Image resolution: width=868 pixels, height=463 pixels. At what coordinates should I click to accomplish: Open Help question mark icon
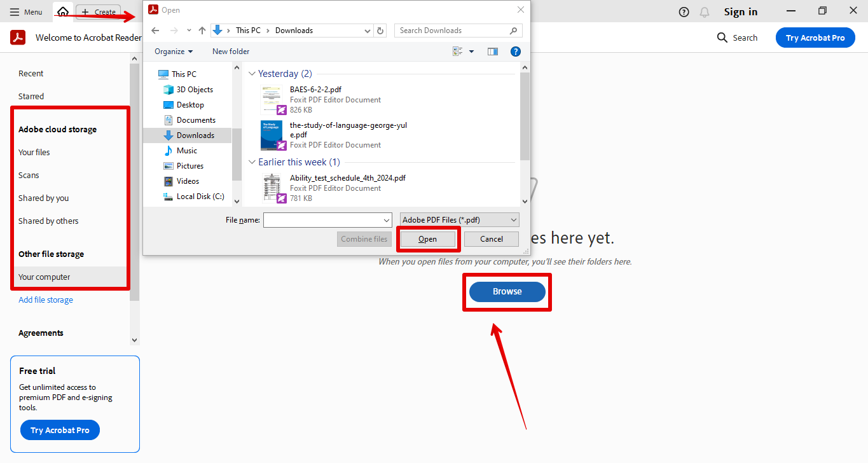684,12
